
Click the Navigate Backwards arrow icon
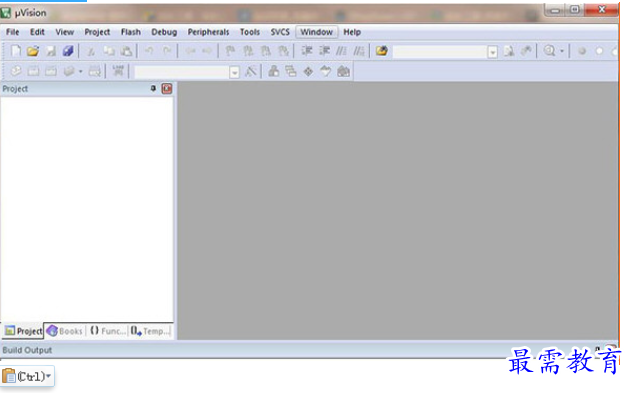pyautogui.click(x=190, y=51)
